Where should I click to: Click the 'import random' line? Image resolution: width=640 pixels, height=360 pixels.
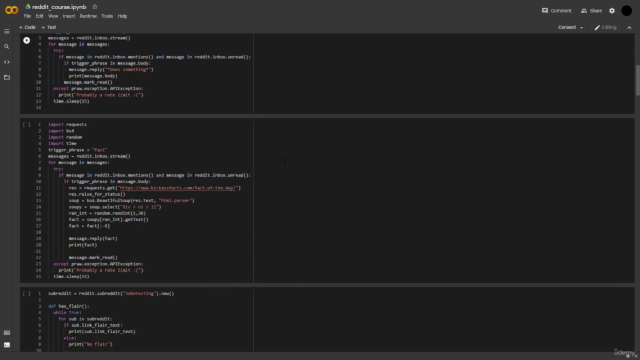coord(65,137)
